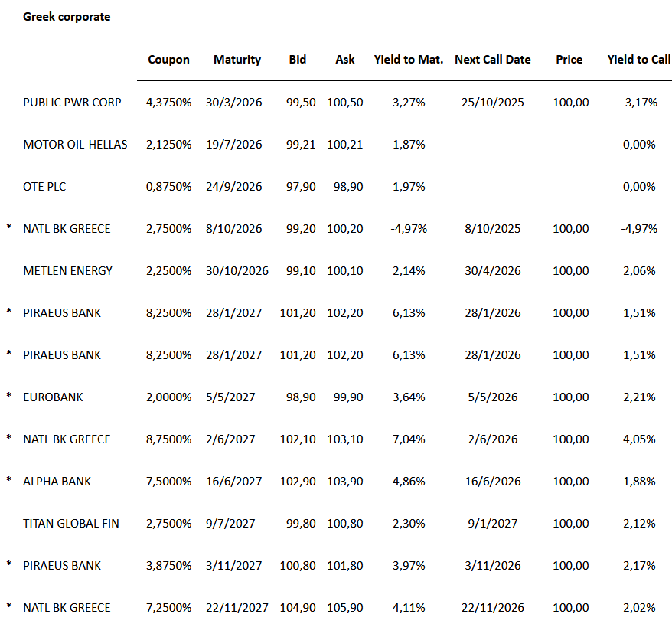Image resolution: width=672 pixels, height=624 pixels.
Task: Click the asterisk beside ALPHA BANK
Action: [8, 481]
